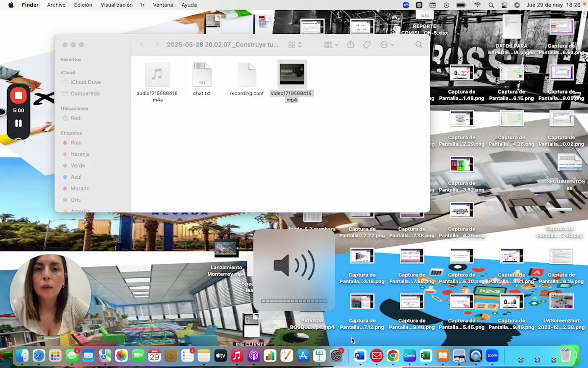Open the icon view switcher dropdown
This screenshot has width=588, height=368.
295,44
